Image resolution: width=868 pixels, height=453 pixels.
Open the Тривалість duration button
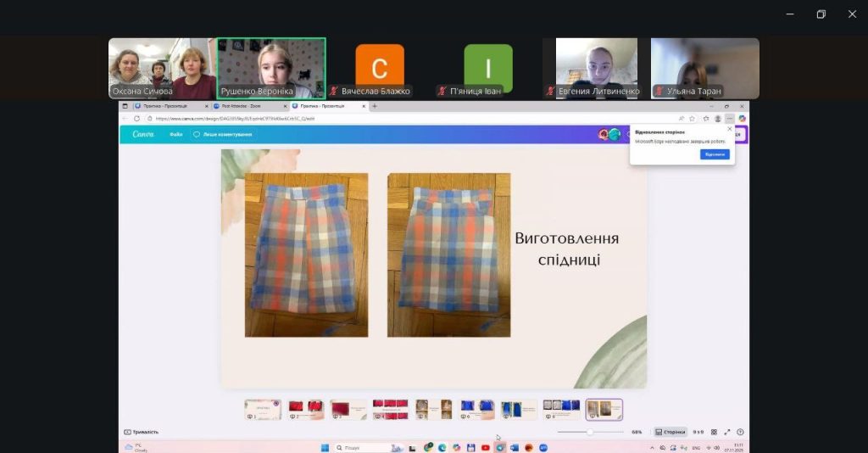pyautogui.click(x=142, y=432)
